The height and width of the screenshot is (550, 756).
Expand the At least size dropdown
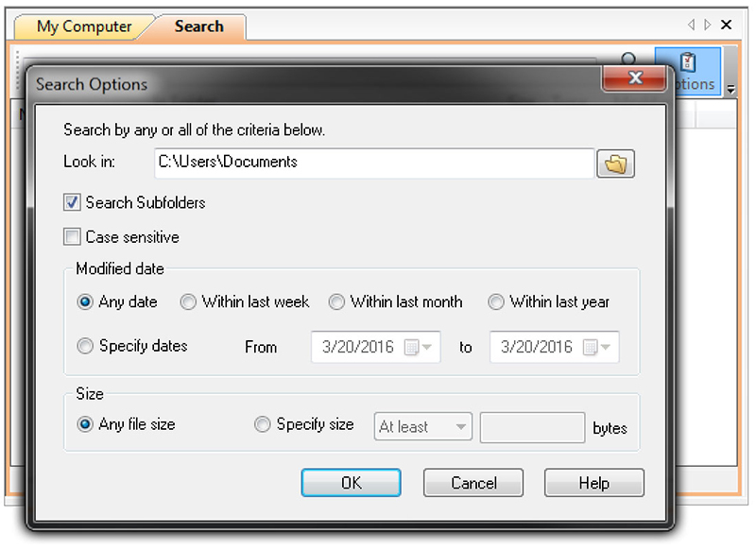click(422, 426)
